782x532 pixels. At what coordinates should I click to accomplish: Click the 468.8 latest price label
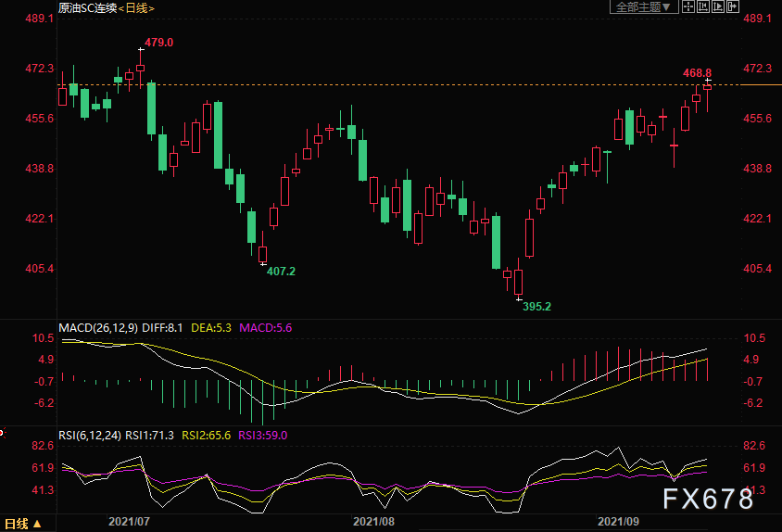(697, 72)
